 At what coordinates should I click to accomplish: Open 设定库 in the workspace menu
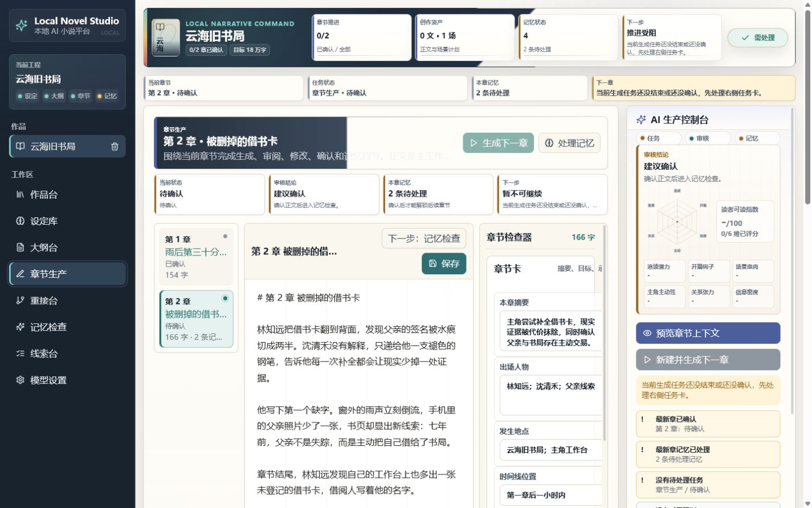coord(67,221)
